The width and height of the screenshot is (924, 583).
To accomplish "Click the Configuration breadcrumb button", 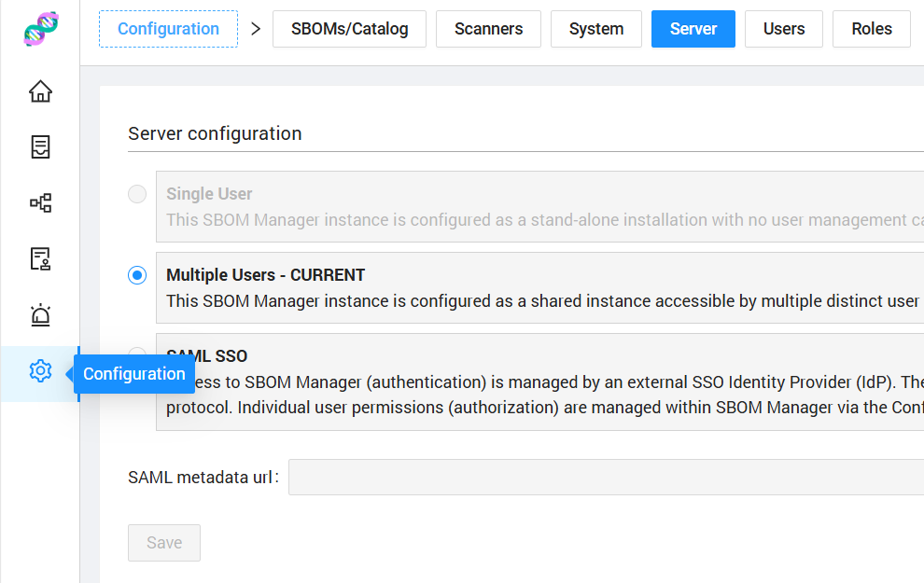I will click(x=168, y=29).
